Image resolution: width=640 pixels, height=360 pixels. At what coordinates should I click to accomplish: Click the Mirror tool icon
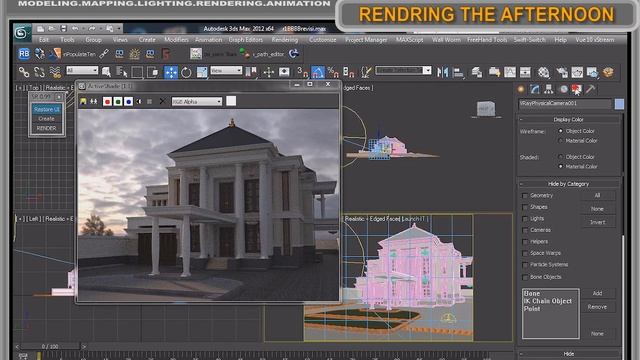[x=442, y=72]
